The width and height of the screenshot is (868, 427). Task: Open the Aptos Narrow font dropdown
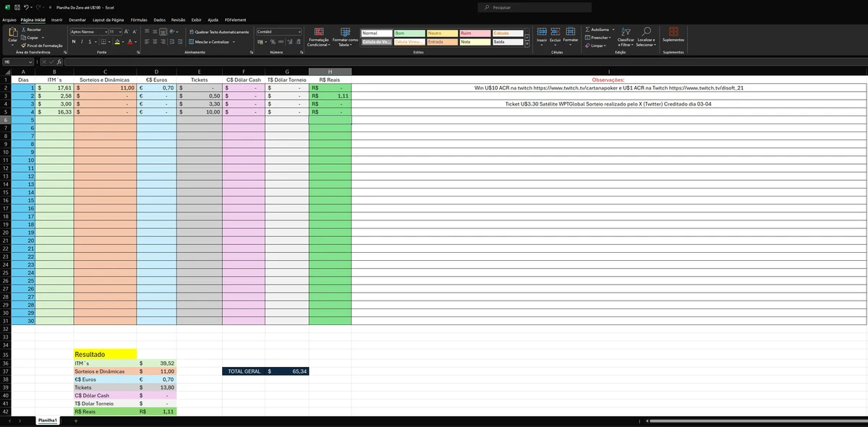pos(107,32)
